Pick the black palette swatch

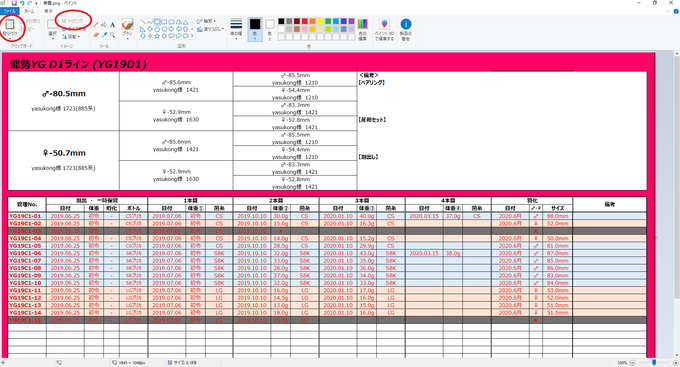point(281,21)
